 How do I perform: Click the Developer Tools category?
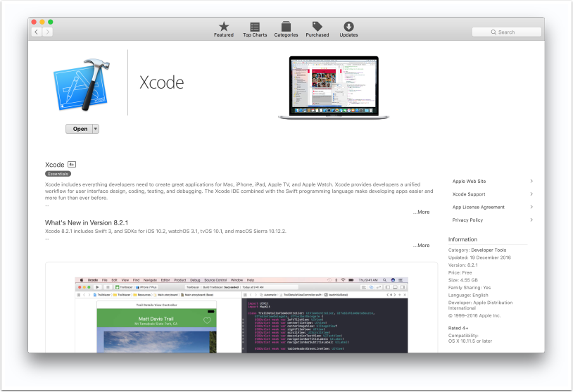click(x=489, y=251)
